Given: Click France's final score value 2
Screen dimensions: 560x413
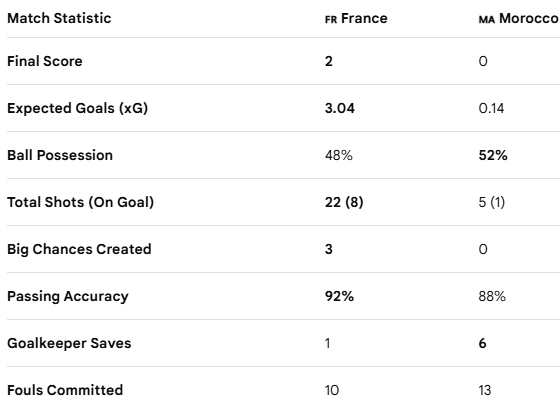Looking at the screenshot, I should [x=329, y=61].
